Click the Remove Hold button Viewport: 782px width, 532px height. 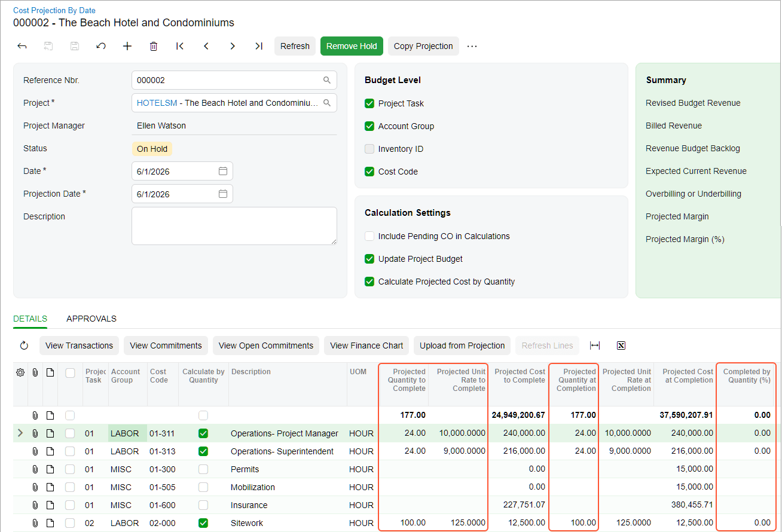(x=352, y=46)
